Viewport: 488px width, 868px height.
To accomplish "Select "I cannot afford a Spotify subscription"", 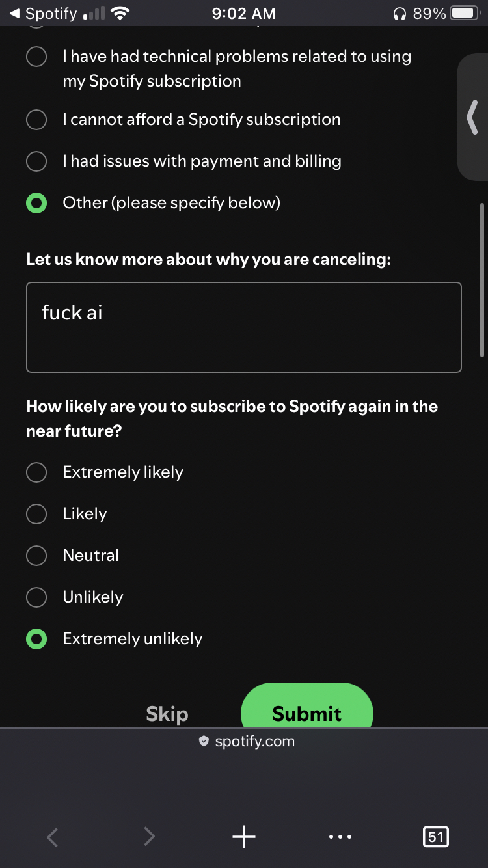I will point(36,120).
